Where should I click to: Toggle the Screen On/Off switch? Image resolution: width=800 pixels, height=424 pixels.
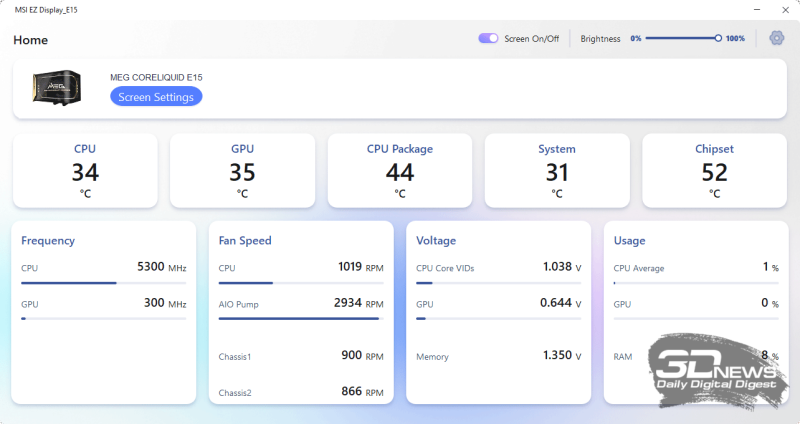pos(488,38)
